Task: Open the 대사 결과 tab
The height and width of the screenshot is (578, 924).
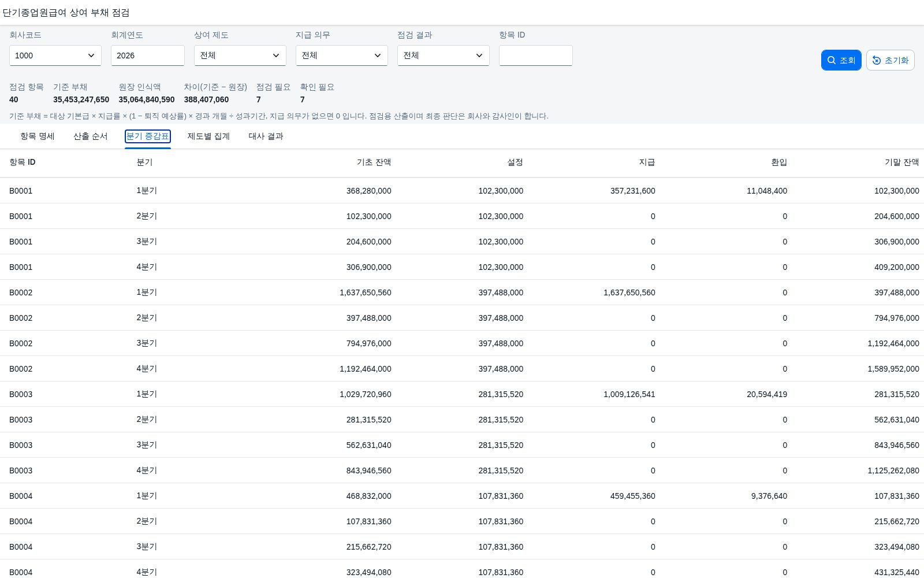Action: pos(266,136)
